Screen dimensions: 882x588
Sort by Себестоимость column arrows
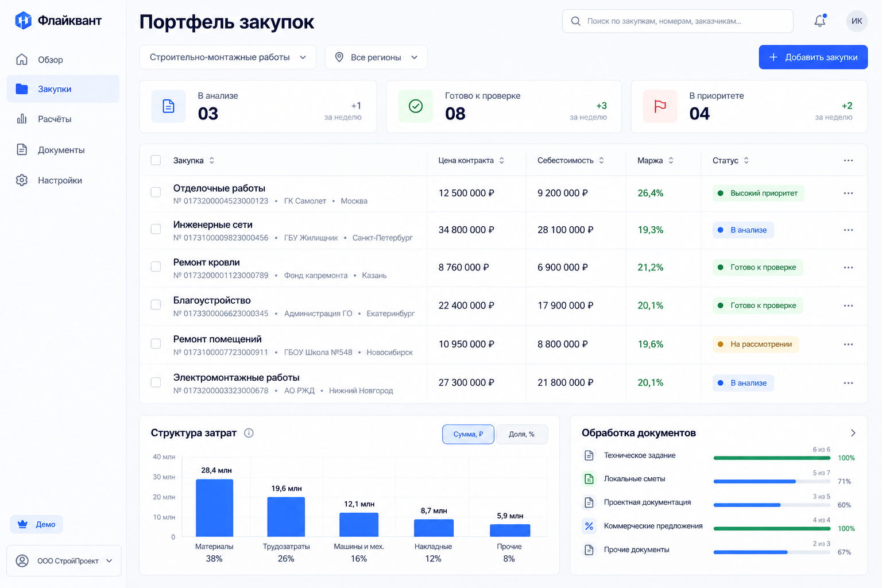pyautogui.click(x=601, y=161)
